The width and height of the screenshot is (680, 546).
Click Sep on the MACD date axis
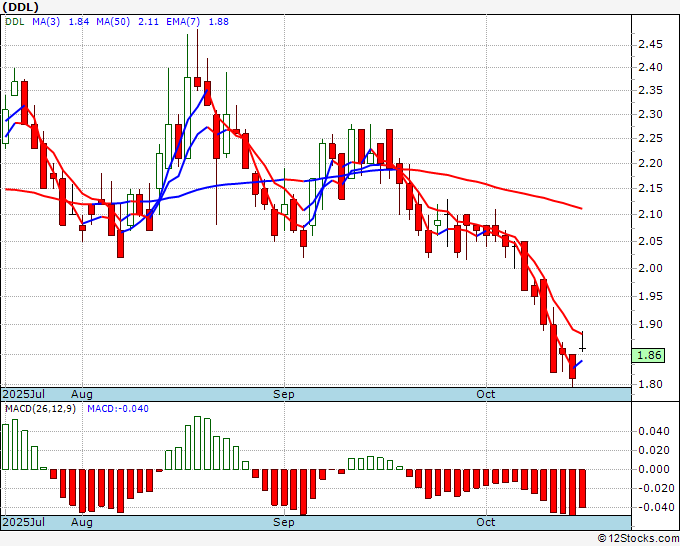pos(284,522)
